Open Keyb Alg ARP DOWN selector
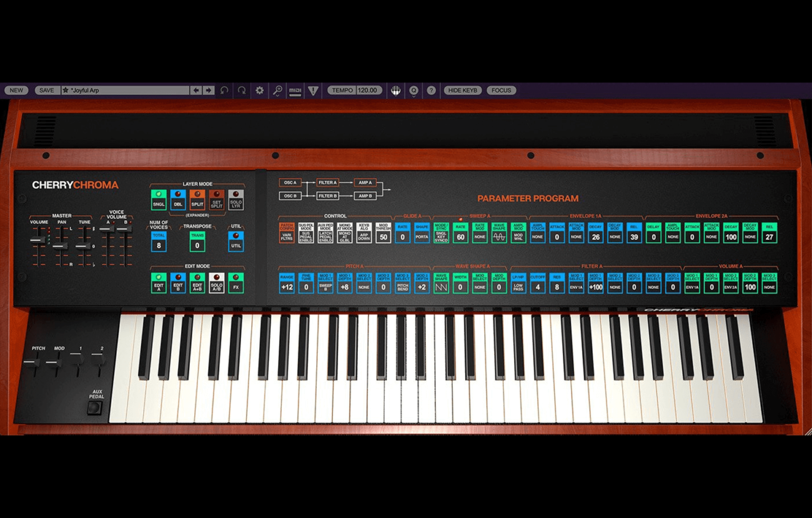The width and height of the screenshot is (812, 518). [364, 233]
